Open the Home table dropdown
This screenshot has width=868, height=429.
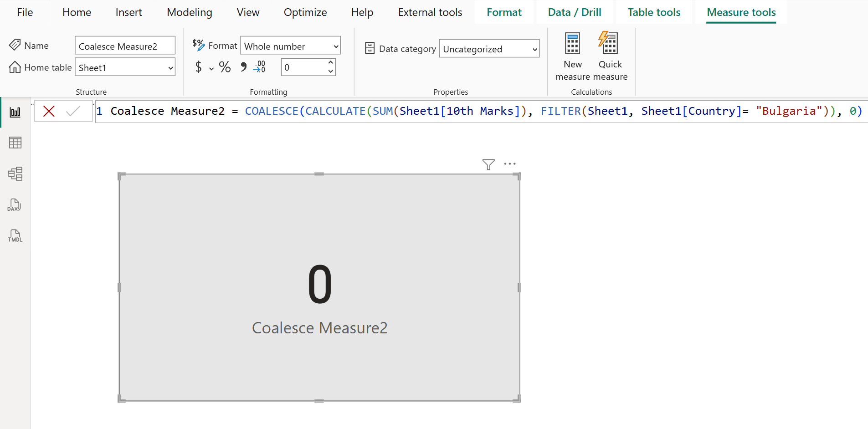point(125,67)
